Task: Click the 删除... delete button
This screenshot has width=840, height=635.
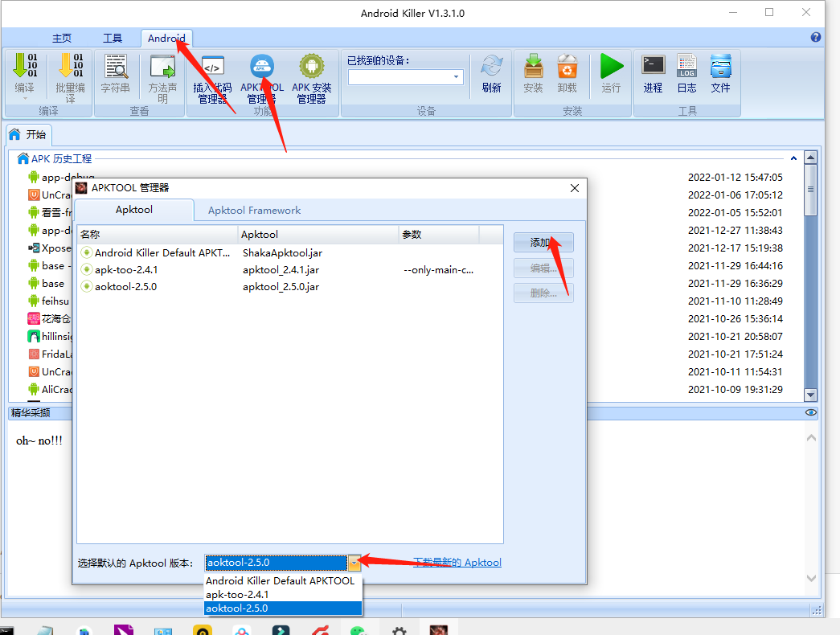Action: pos(543,293)
